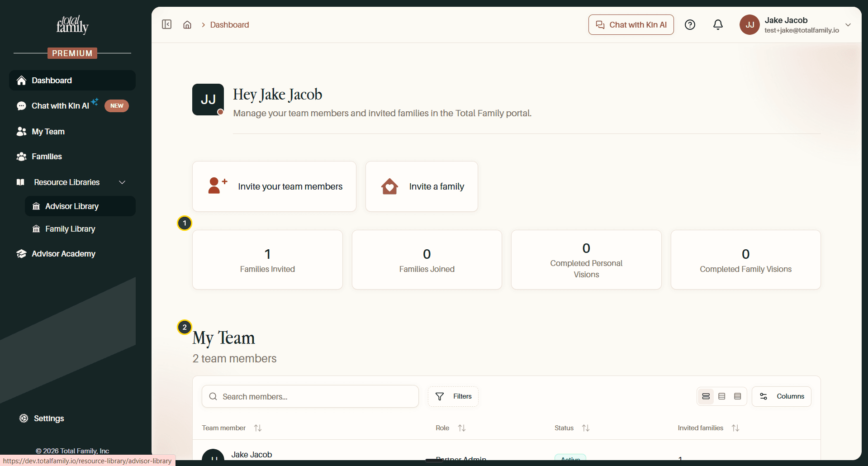Collapse the sidebar panel icon
Image resolution: width=868 pixels, height=466 pixels.
166,24
